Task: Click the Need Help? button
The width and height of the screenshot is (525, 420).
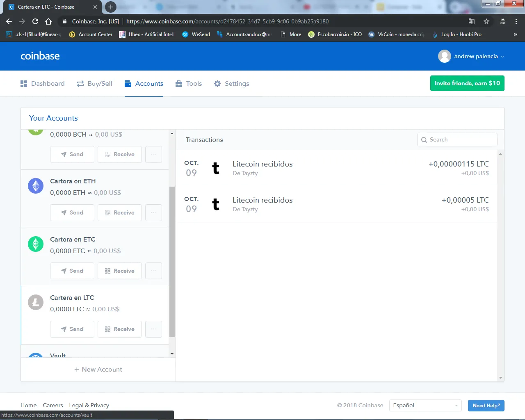Action: (x=486, y=405)
